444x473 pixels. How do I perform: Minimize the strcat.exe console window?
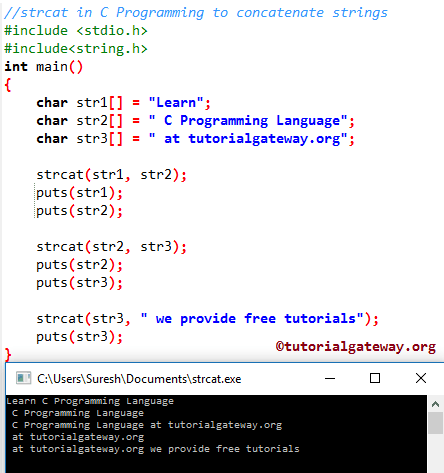330,378
